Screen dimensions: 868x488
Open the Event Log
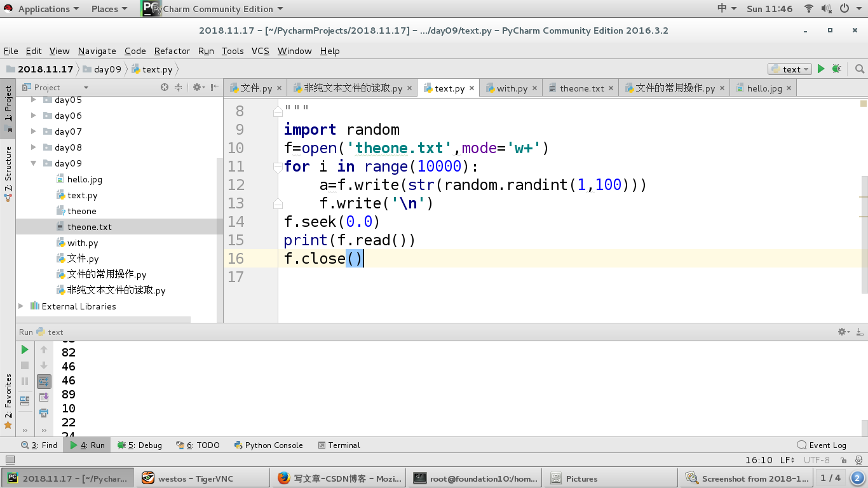(822, 445)
